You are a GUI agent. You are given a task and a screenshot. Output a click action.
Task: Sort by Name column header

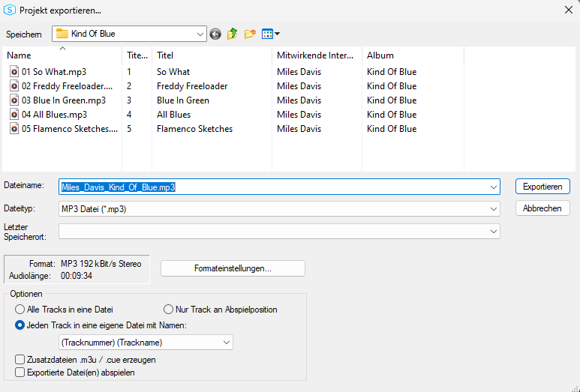click(x=62, y=55)
